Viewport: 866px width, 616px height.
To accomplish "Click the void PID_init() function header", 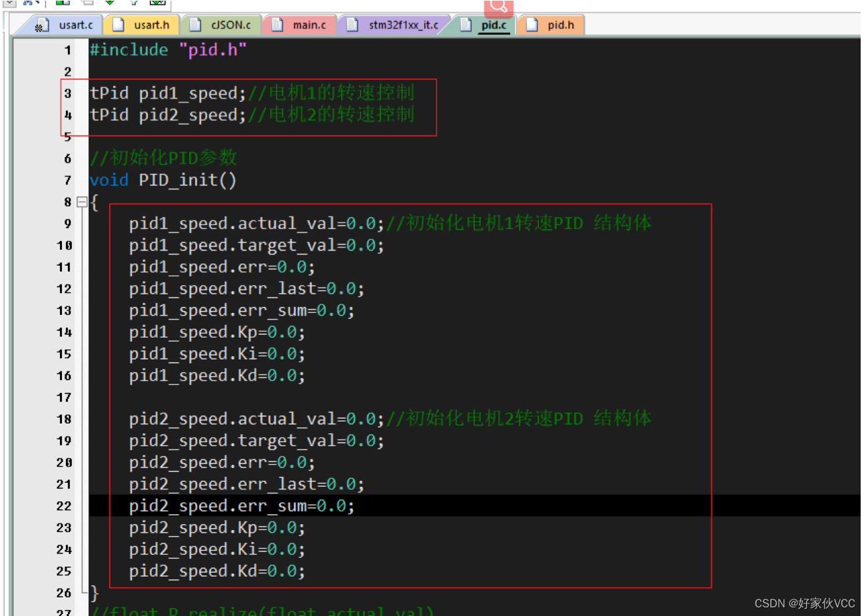I will tap(163, 180).
